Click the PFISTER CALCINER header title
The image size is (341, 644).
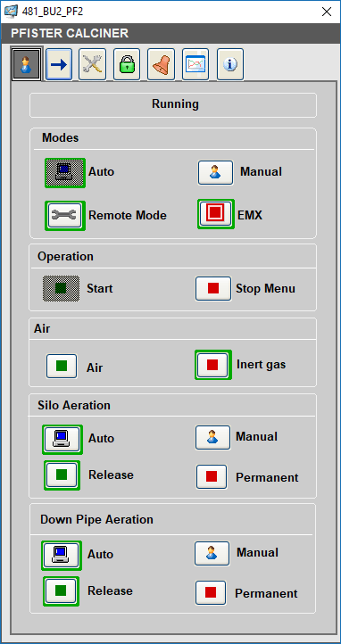(70, 33)
